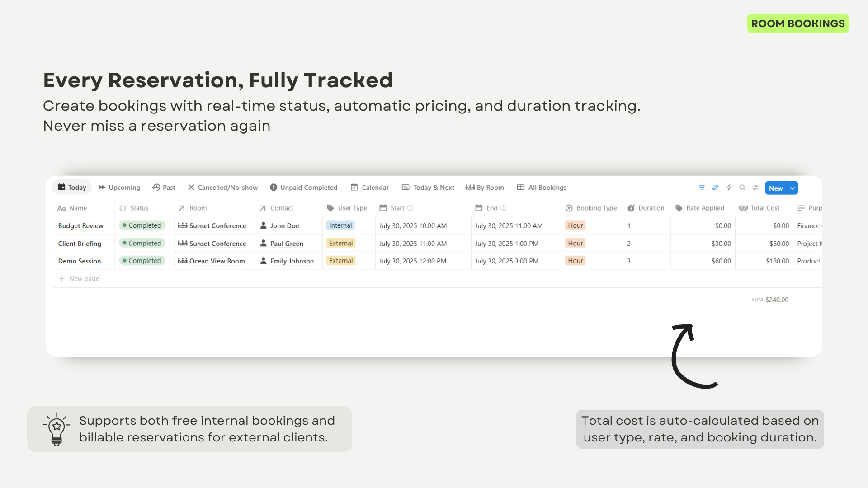868x488 pixels.
Task: Click the Completed status of Demo Session
Action: pos(142,261)
